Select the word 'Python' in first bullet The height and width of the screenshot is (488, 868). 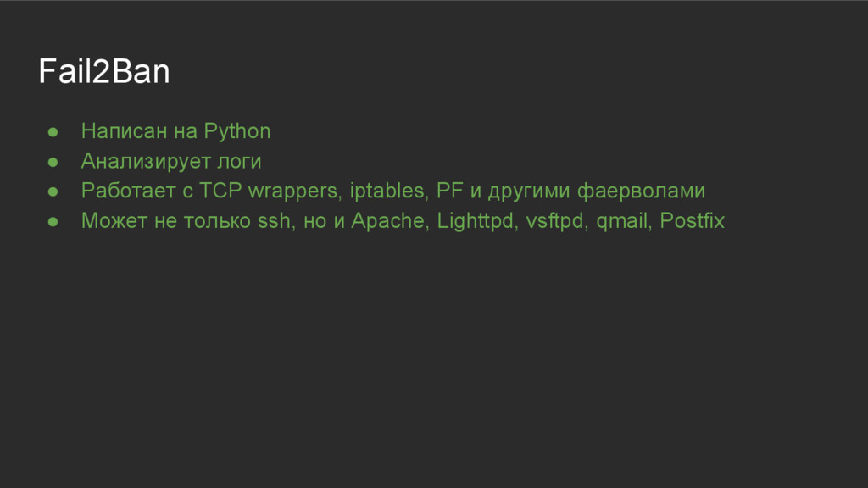[x=237, y=132]
